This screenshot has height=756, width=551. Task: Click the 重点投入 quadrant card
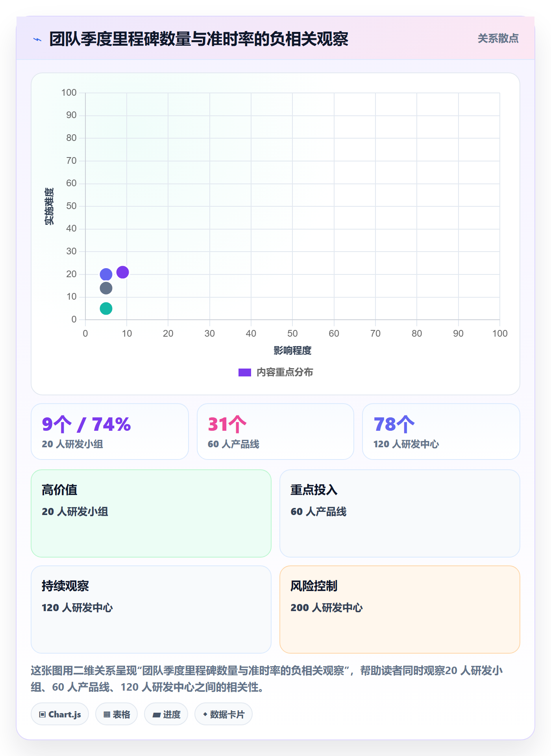400,513
